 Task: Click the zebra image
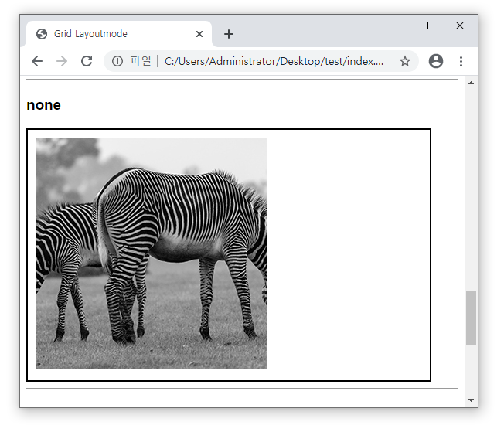pos(152,253)
